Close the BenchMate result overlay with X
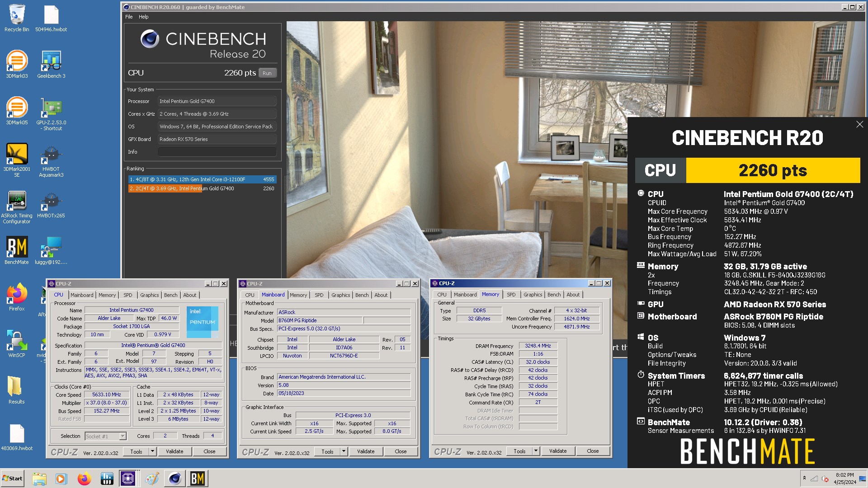 tap(859, 124)
